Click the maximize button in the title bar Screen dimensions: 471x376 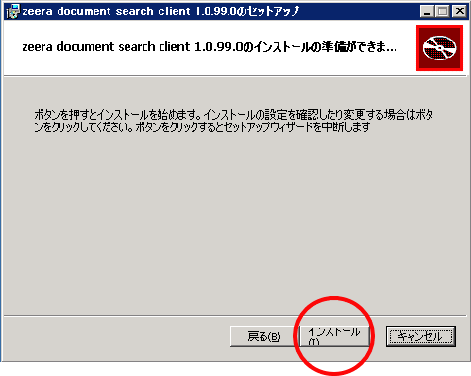click(x=442, y=12)
